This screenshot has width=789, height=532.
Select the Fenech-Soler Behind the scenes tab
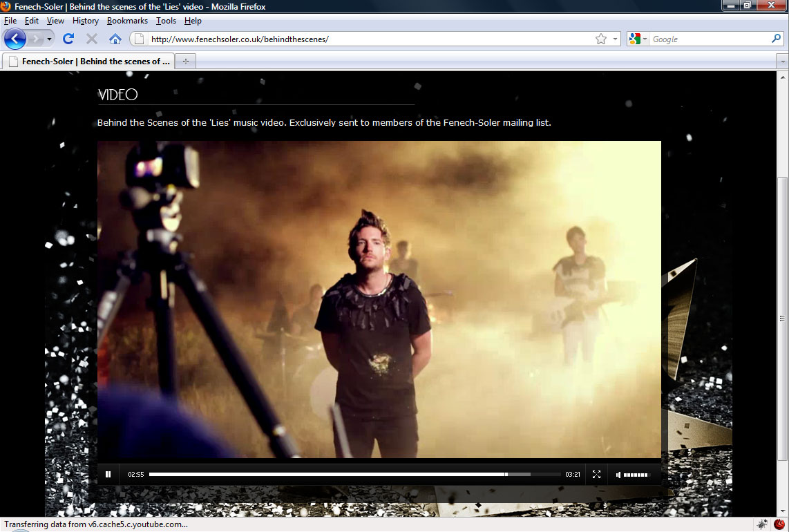tap(88, 61)
